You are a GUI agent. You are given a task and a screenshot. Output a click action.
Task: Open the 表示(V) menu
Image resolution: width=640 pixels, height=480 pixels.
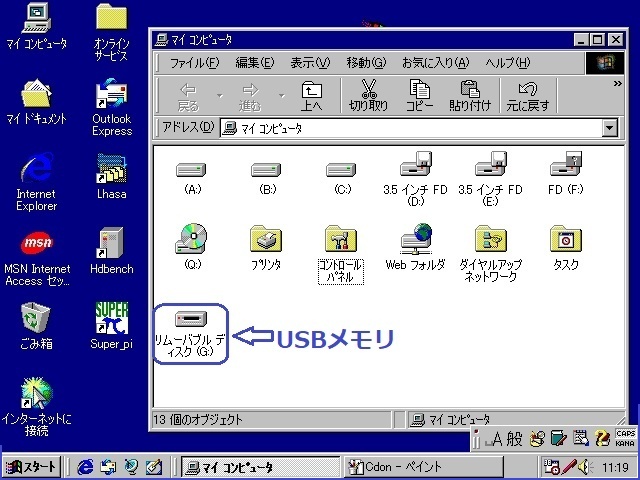point(310,63)
